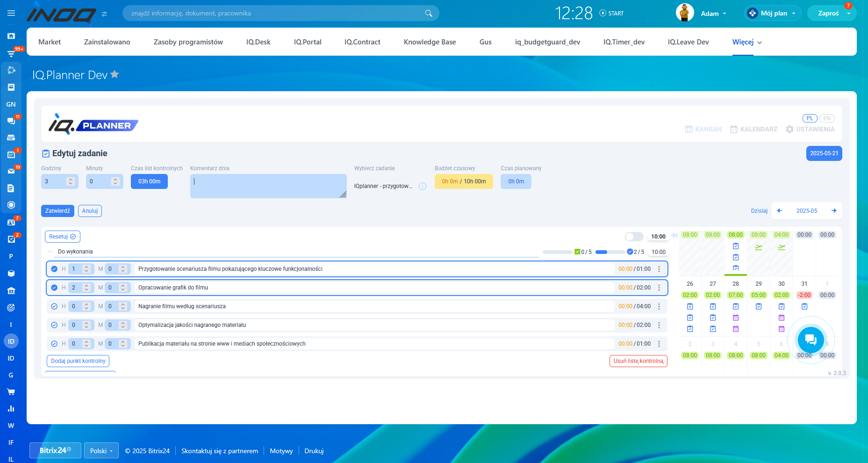Click the Zatwierdź button
This screenshot has height=463, width=868.
57,211
